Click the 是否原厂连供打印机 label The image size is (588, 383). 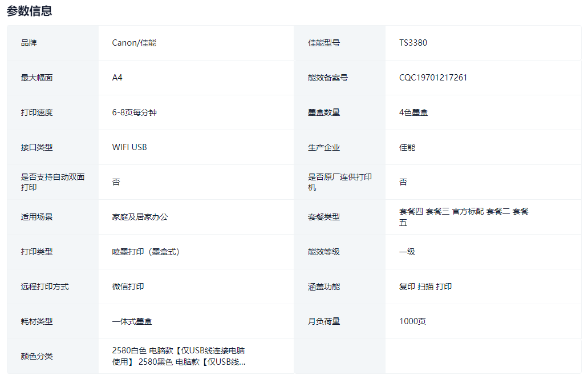(340, 182)
